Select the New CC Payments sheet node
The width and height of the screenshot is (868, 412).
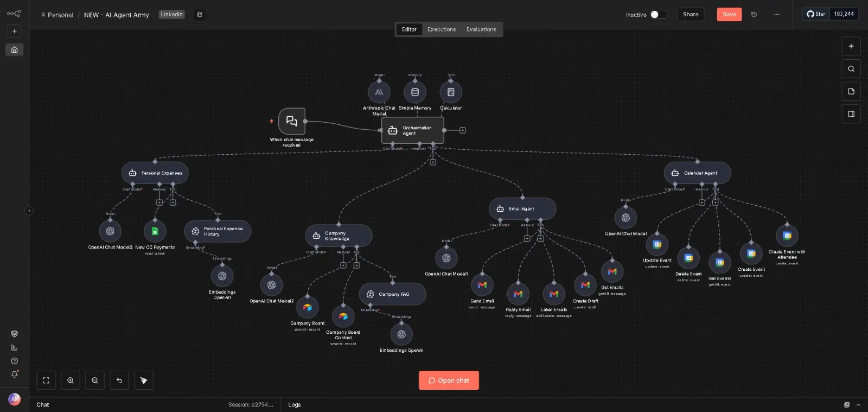[155, 231]
